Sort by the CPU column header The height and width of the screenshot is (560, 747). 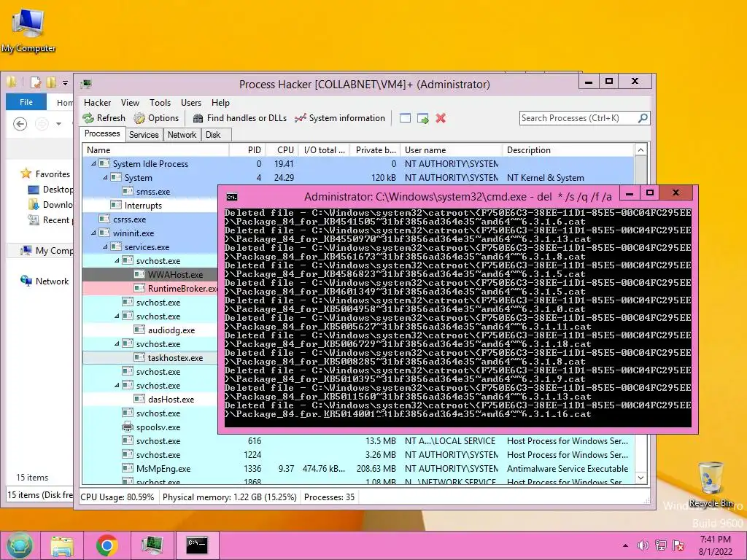point(282,150)
